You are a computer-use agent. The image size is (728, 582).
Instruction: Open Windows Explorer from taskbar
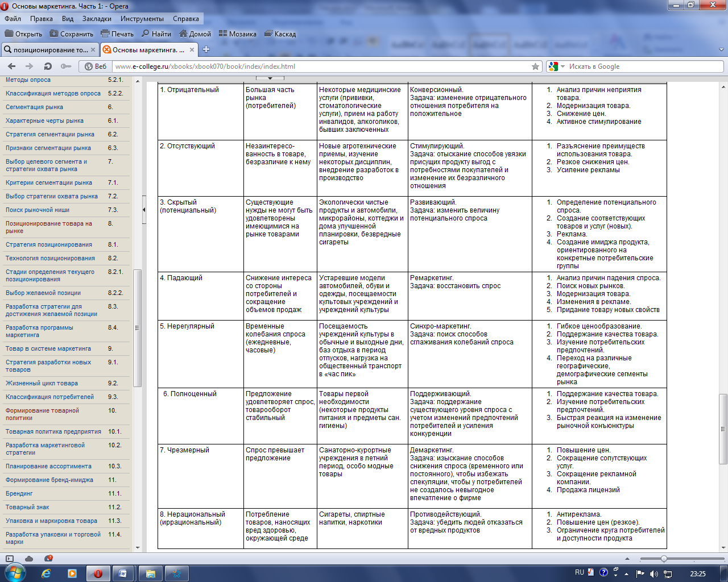click(x=151, y=573)
